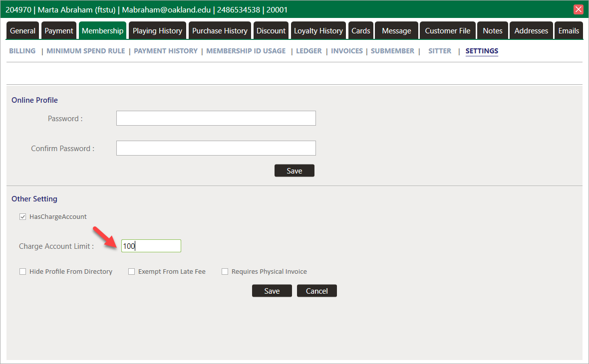The image size is (589, 364).
Task: Open the BILLING sub-menu link
Action: click(x=22, y=51)
